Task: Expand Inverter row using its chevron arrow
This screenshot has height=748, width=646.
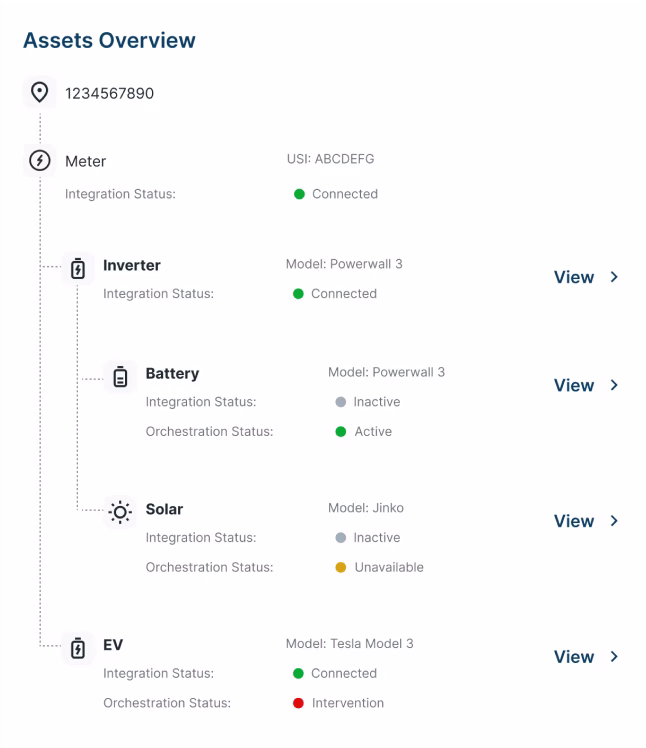Action: tap(615, 277)
